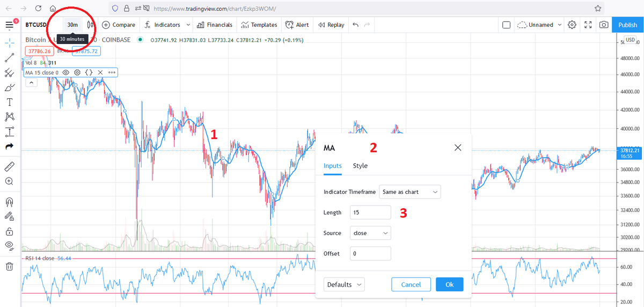Enter fullscreen mode
The height and width of the screenshot is (307, 644).
tap(588, 25)
